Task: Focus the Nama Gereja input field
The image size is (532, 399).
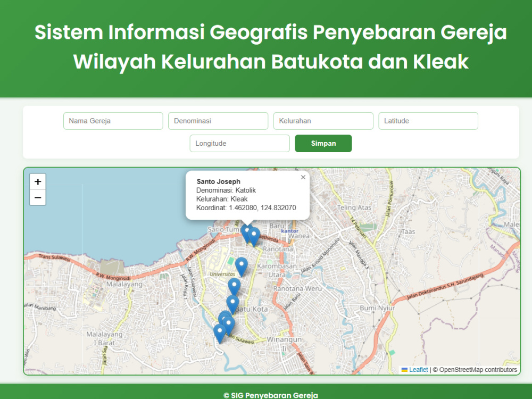Action: 113,121
